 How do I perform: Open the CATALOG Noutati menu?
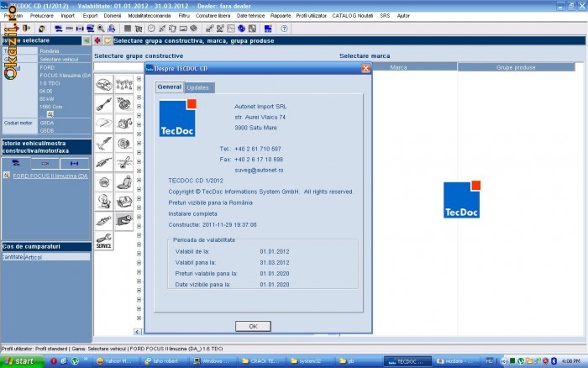pos(353,16)
